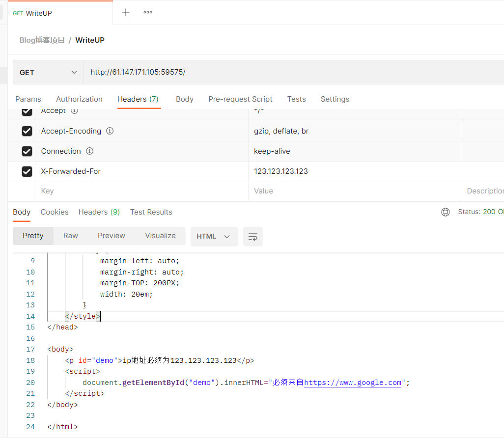The width and height of the screenshot is (504, 438).
Task: Uncheck the Accept-Encoding header checkbox
Action: [27, 131]
